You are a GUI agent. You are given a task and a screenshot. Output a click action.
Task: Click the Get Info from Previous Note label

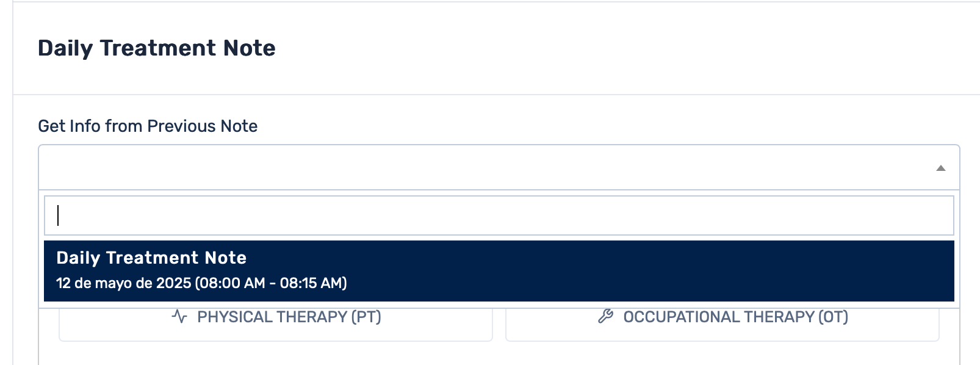(x=148, y=126)
